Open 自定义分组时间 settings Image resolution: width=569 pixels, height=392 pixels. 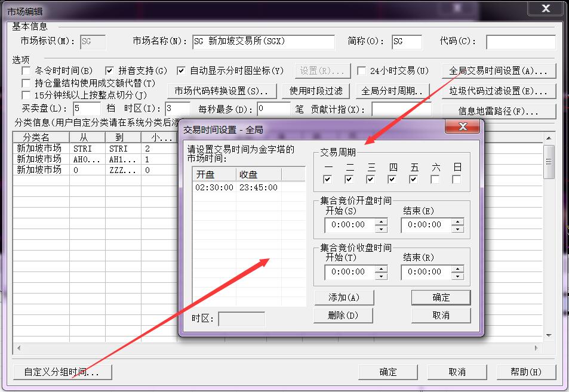(x=62, y=372)
